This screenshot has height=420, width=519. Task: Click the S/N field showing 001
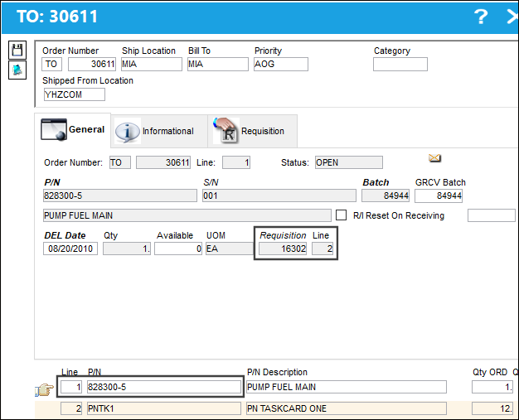279,196
